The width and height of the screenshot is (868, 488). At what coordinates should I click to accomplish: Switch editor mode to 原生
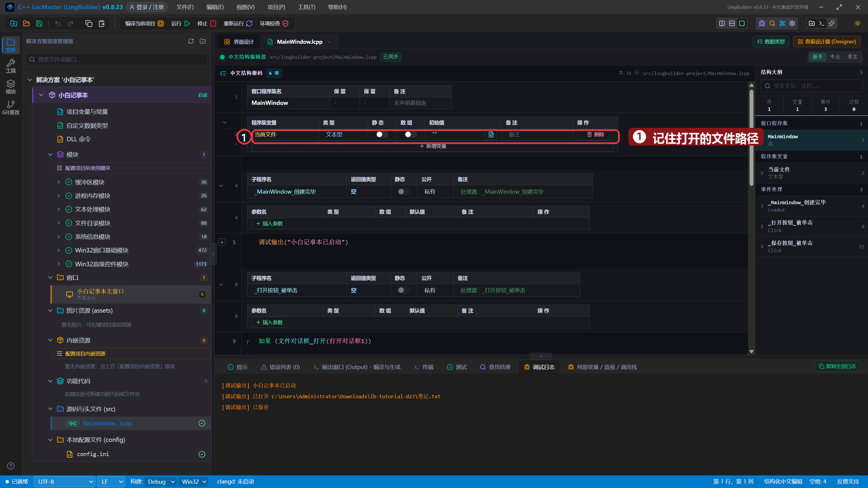[x=852, y=57]
